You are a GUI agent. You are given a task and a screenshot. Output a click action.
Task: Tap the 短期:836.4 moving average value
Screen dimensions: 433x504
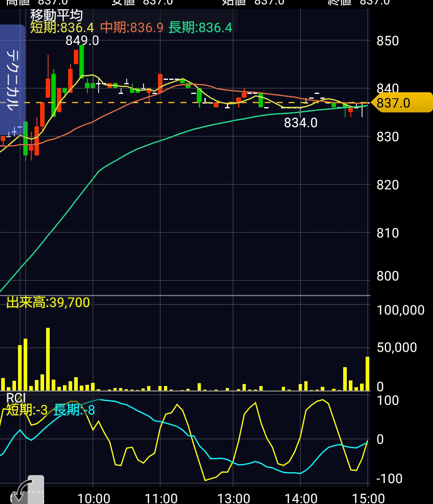click(62, 28)
